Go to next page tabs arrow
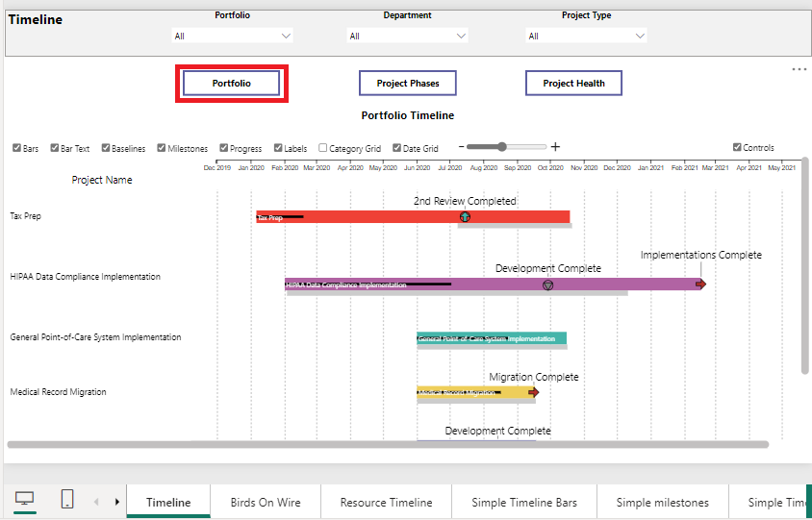812x520 pixels. (x=117, y=502)
